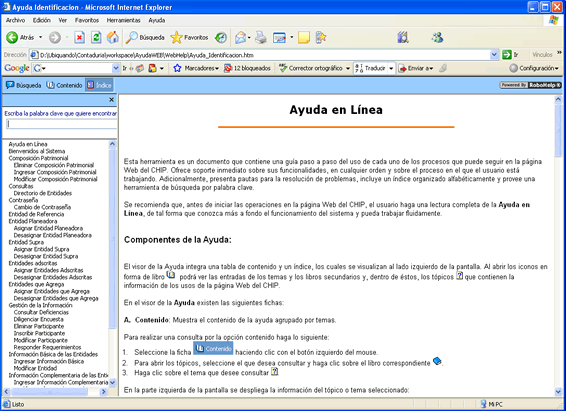Screen dimensions: 566x411
Task: Open index entry Bienvenidos al Sistema
Action: (37, 151)
